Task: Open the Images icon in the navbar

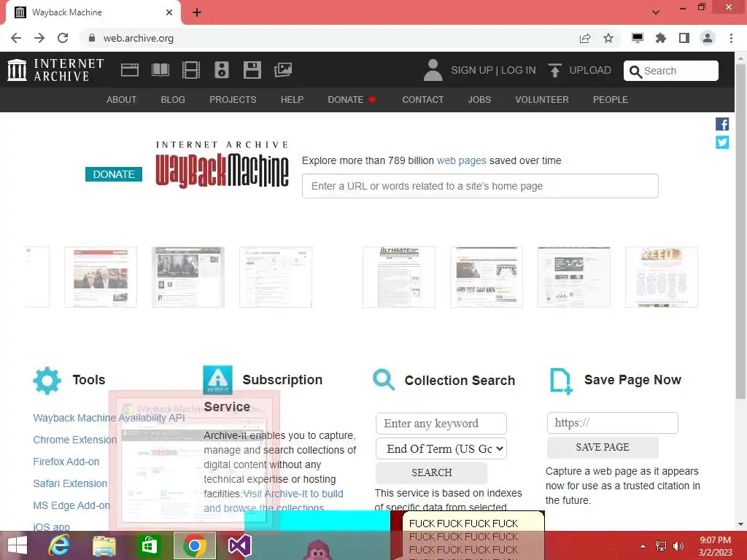Action: tap(283, 70)
